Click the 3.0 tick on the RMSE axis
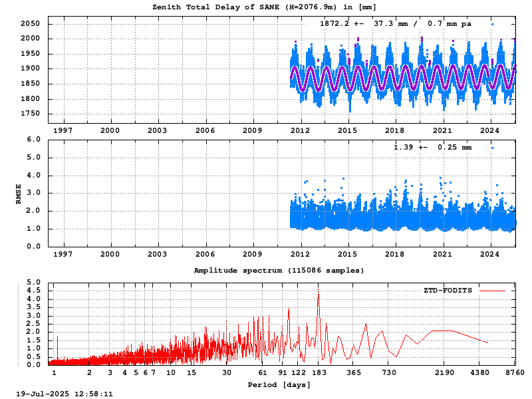Screen dimensions: 532x399 pyautogui.click(x=33, y=193)
